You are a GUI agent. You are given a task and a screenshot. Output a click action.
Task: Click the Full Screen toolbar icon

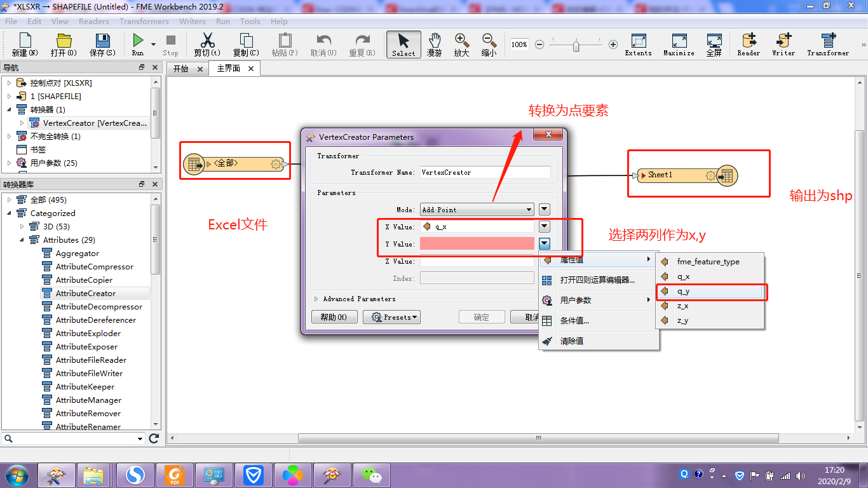coord(714,41)
